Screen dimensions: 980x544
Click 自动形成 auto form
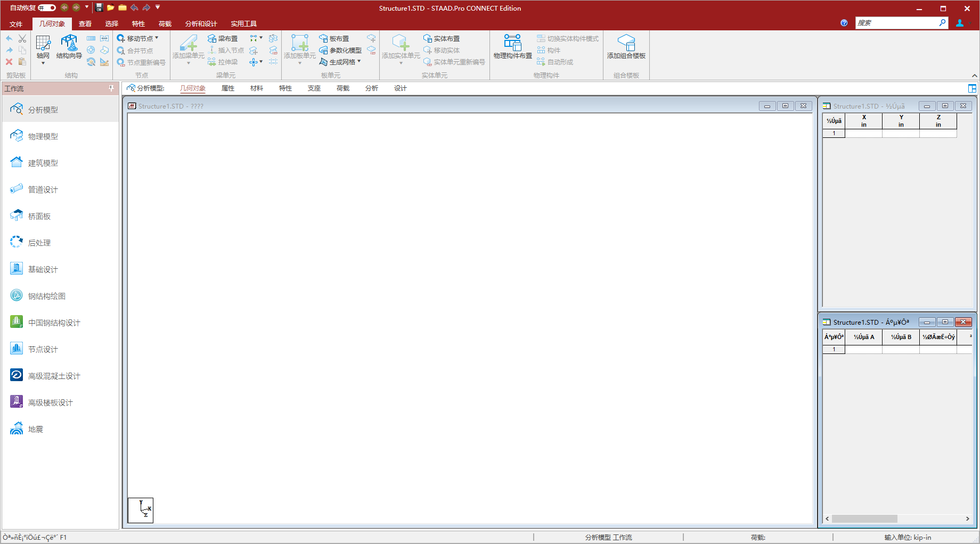[x=555, y=62]
